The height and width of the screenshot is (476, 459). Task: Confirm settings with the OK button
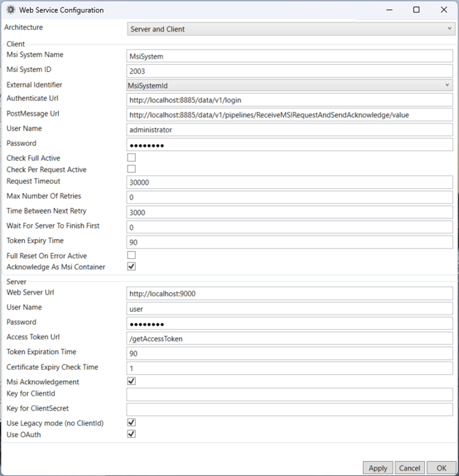coord(441,468)
